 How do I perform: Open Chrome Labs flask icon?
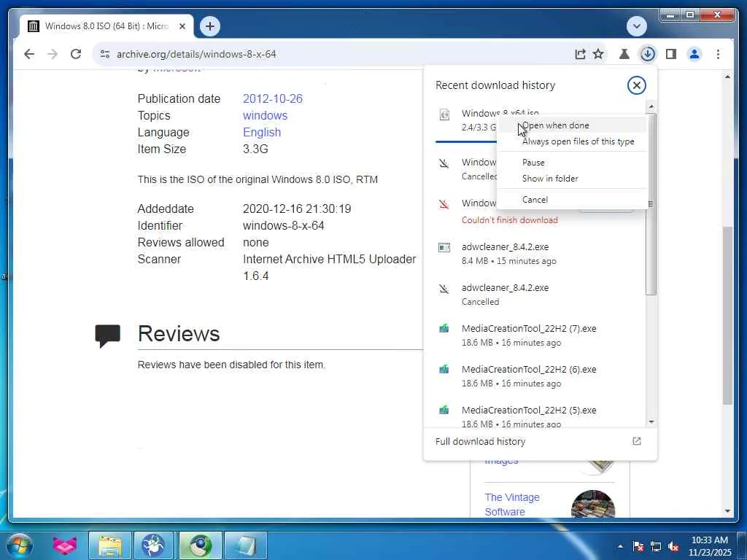tap(624, 54)
